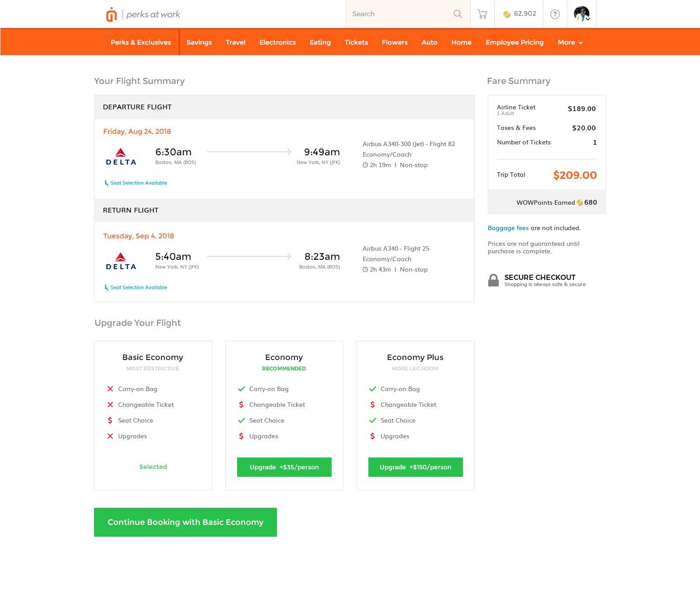Select the Basic Economy fare card
700x594 pixels.
pos(153,415)
